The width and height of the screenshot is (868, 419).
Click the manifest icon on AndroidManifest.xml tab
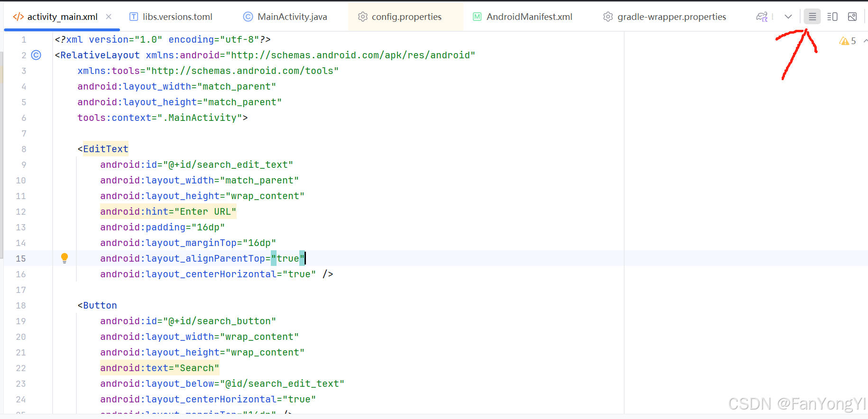[x=477, y=17]
